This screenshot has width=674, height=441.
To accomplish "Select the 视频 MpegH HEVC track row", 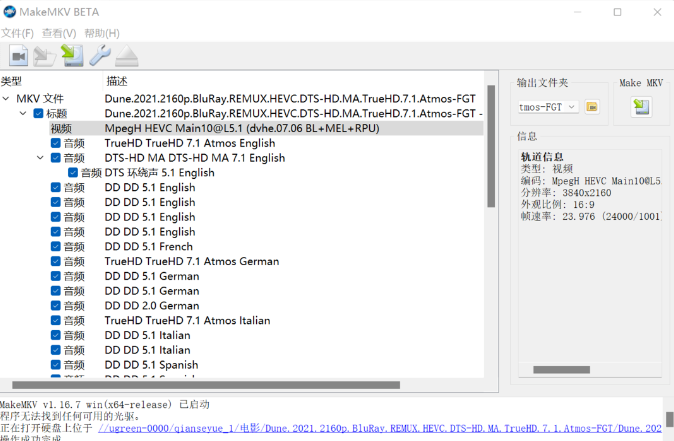I will [240, 128].
